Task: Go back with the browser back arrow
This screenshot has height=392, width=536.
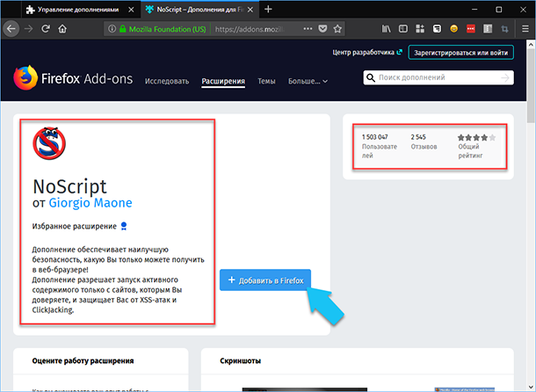Action: point(11,29)
